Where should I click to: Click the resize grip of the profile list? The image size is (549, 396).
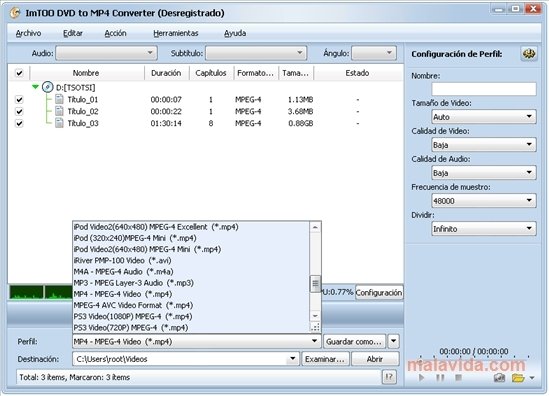coord(315,328)
